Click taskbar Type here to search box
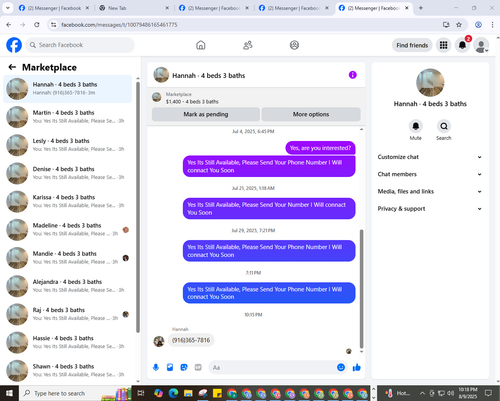This screenshot has height=401, width=500. click(76, 393)
